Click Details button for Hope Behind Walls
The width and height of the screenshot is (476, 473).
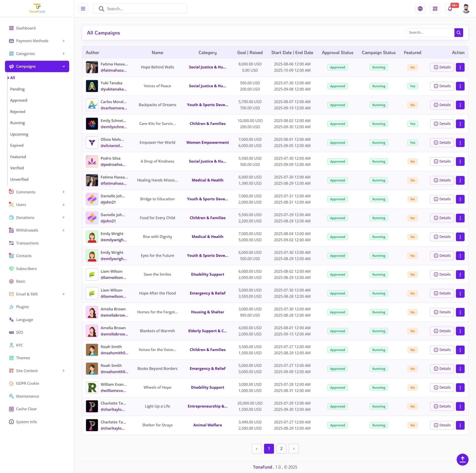[442, 67]
